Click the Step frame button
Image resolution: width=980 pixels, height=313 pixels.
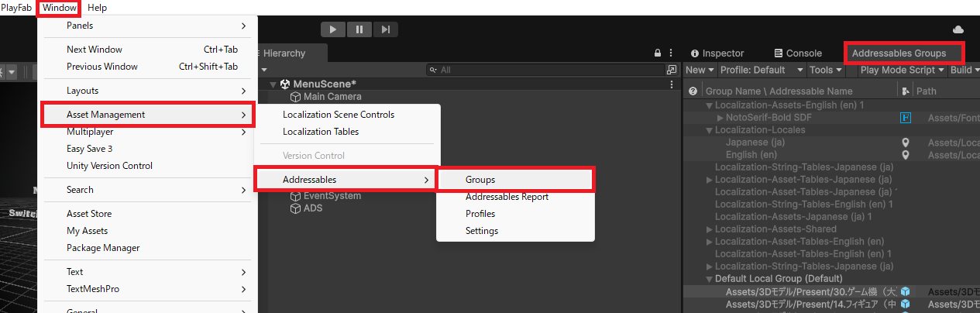[x=386, y=29]
